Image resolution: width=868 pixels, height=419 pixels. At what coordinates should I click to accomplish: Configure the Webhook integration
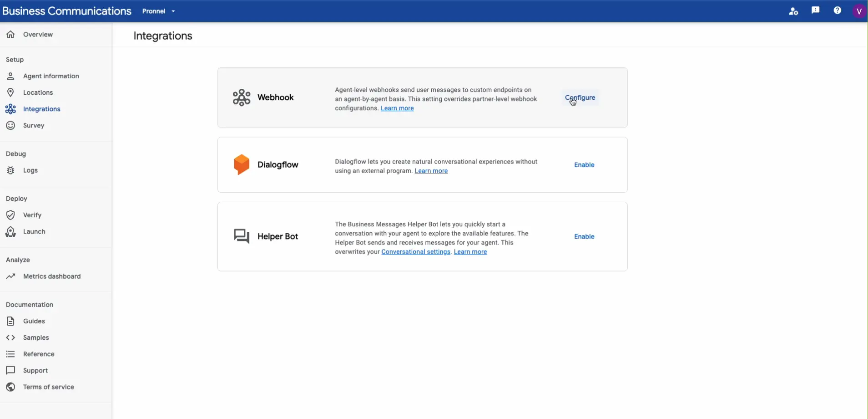(580, 97)
